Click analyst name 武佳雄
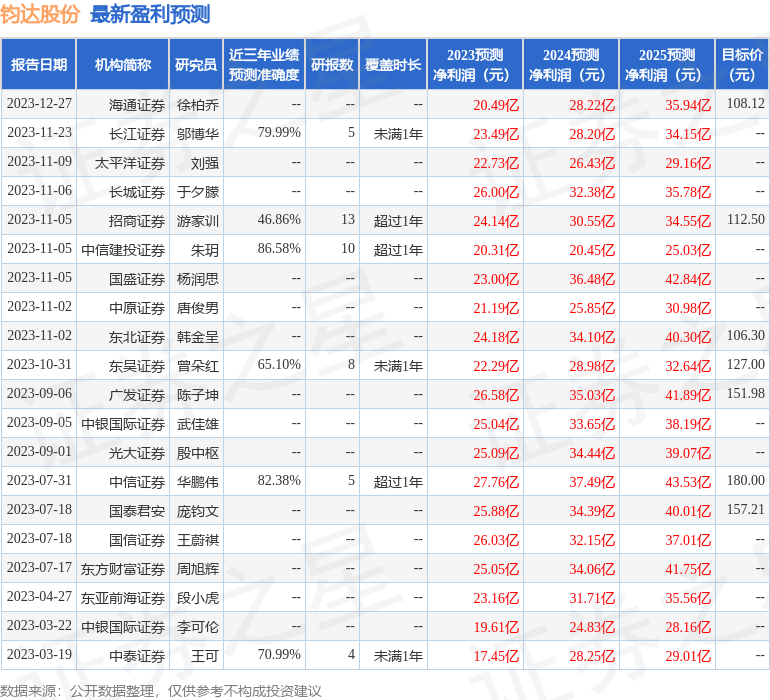Image resolution: width=770 pixels, height=700 pixels. 197,424
